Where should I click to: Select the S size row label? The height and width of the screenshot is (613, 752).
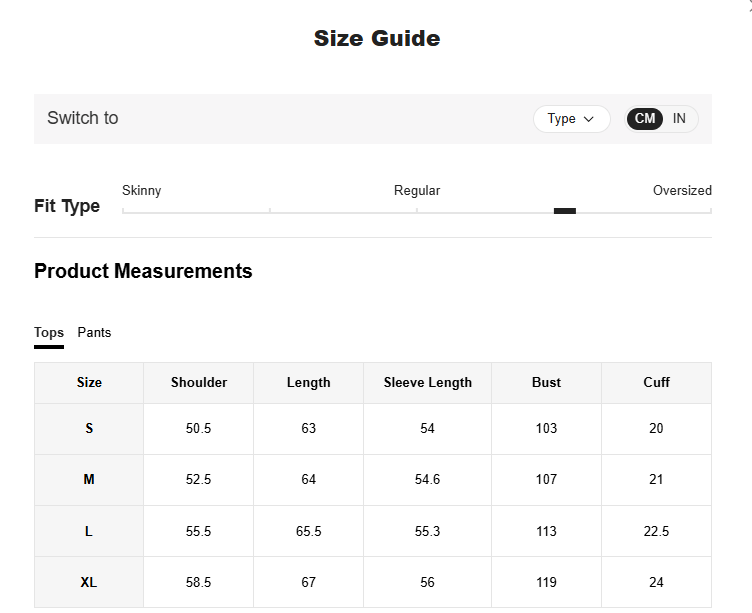coord(89,429)
